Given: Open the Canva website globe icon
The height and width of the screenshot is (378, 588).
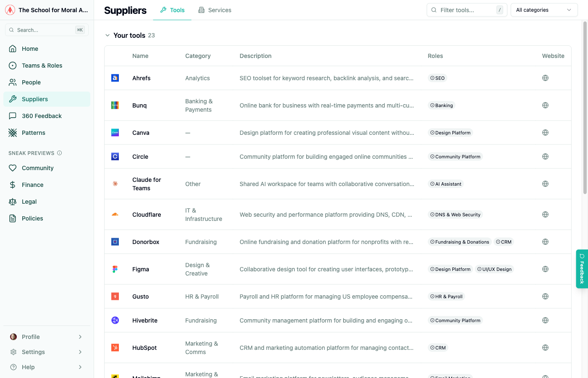Looking at the screenshot, I should click(x=545, y=133).
